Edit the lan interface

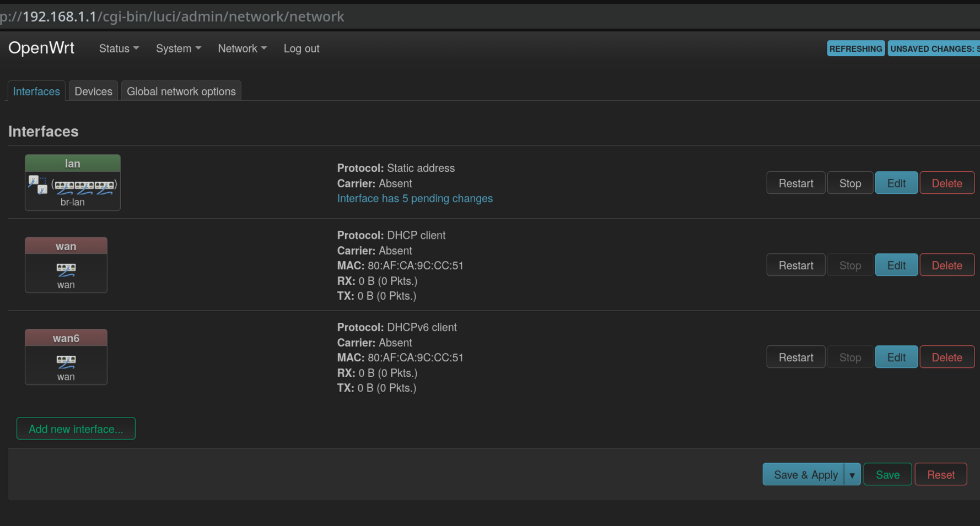pos(896,183)
